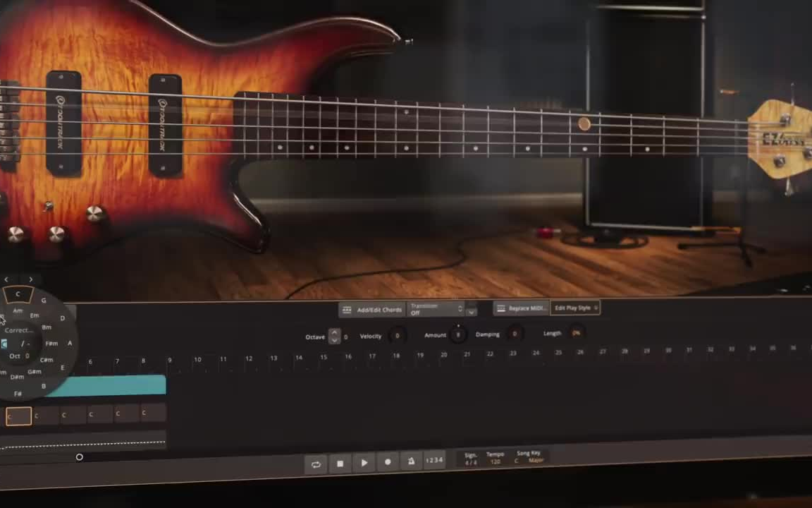Click the slash bass note selector in wheel
The image size is (812, 508).
tap(25, 343)
